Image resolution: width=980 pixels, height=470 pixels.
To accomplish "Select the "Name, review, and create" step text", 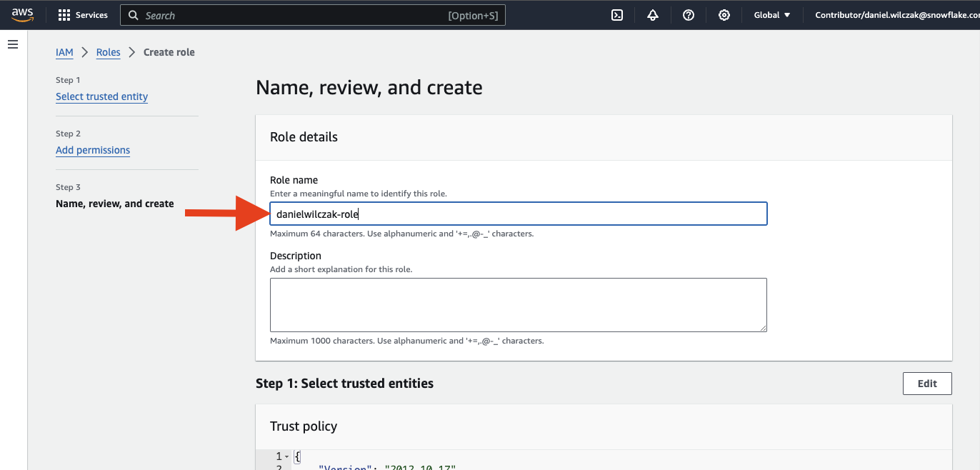I will pyautogui.click(x=115, y=204).
